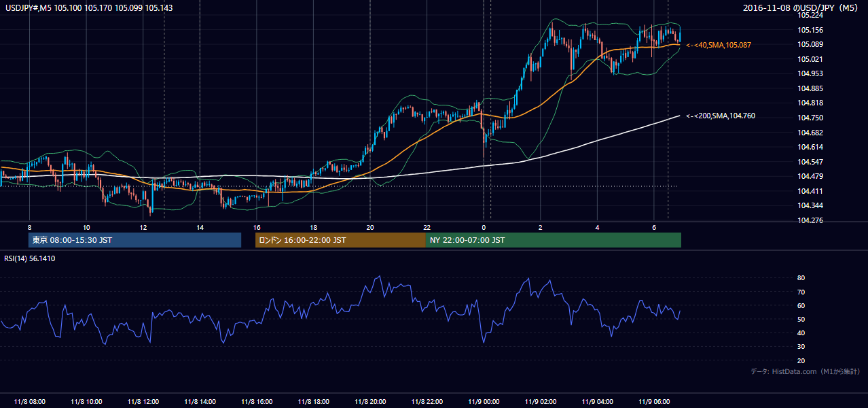Click hour tick 16 under the price chart
Viewport: 868px width, 408px height.
[x=256, y=226]
